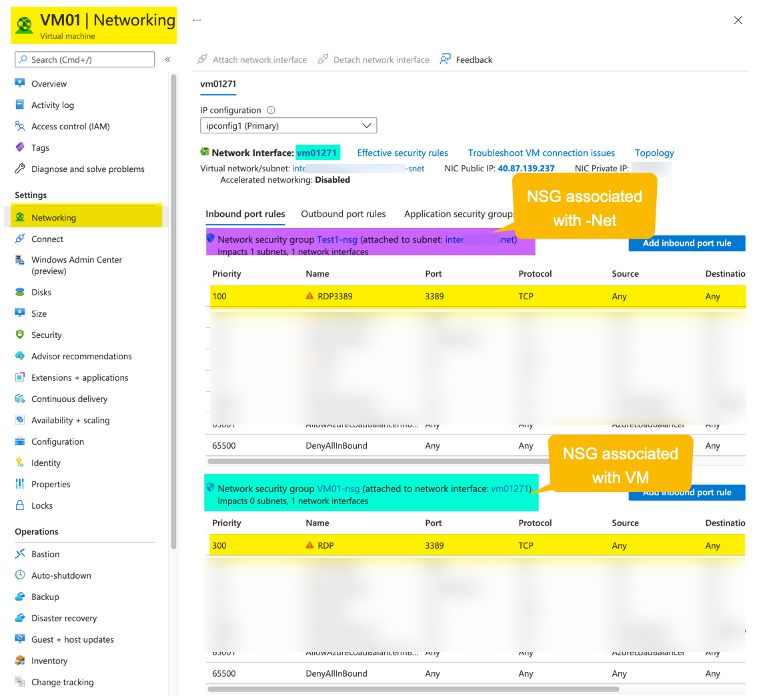
Task: Click the VM01-nsg table horizontal scrollbar
Action: [414, 689]
